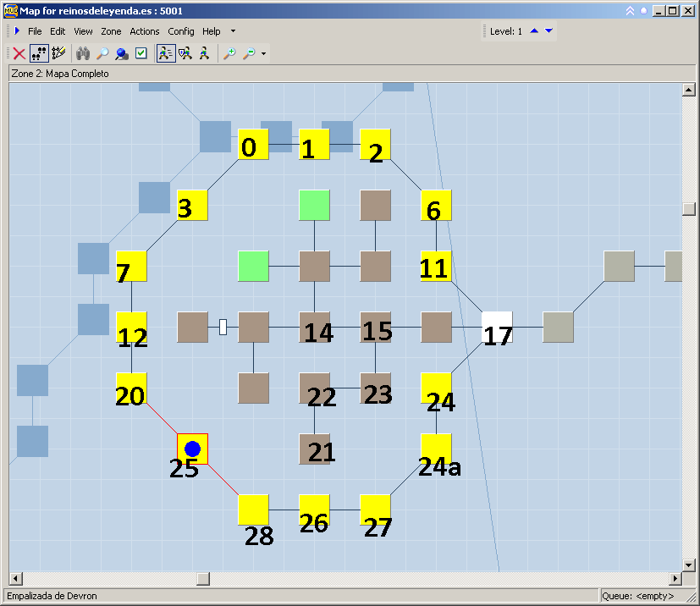Screen dimensions: 700x606
Task: Click the red X delete icon
Action: coord(19,53)
